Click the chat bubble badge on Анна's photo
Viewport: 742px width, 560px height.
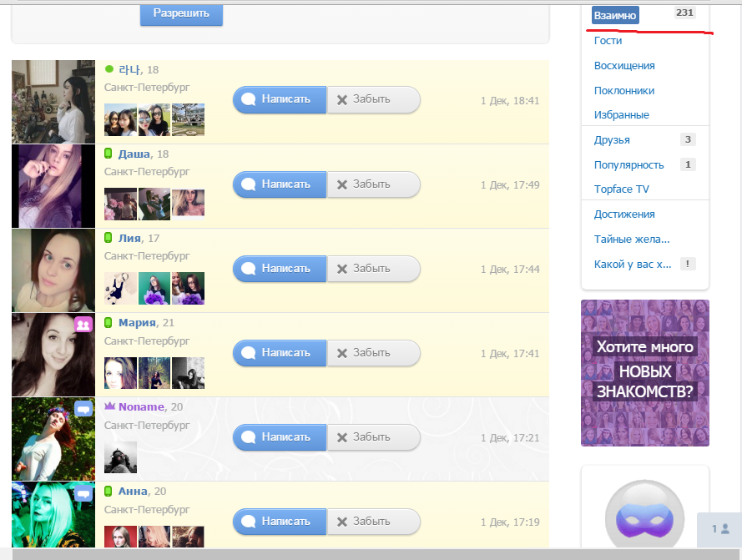[83, 493]
